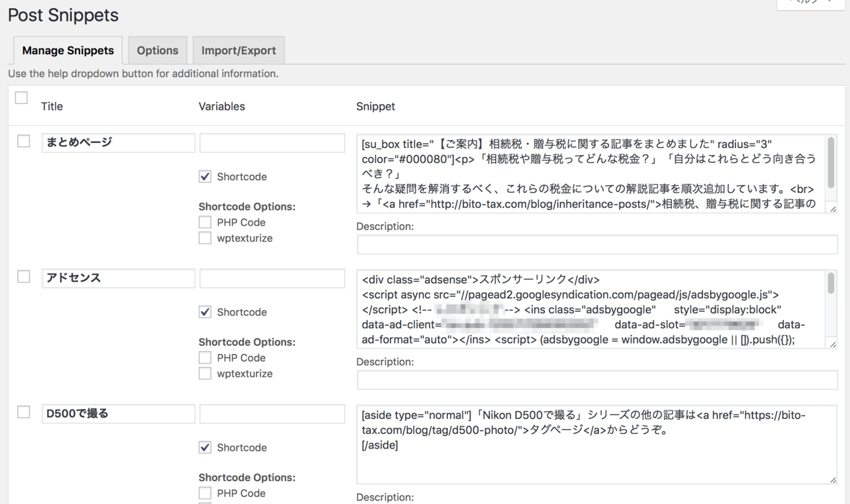This screenshot has width=850, height=504.
Task: Edit the D500で撮る title field
Action: [119, 414]
